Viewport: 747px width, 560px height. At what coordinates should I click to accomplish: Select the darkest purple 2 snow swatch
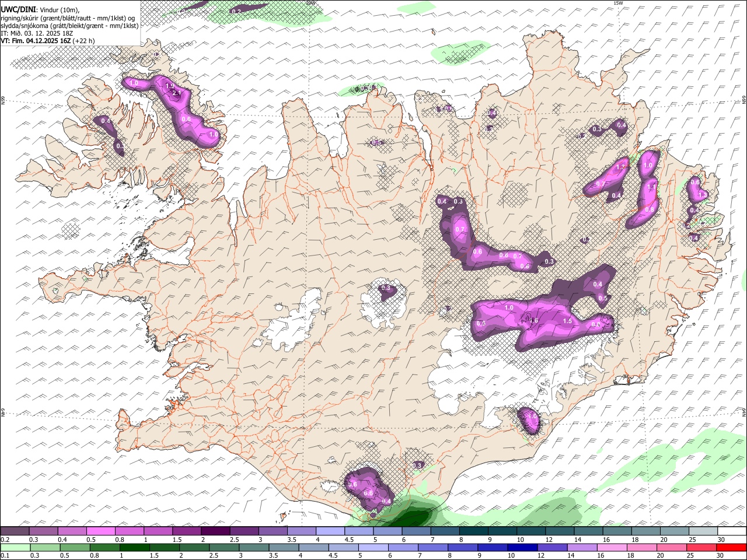pos(215,531)
